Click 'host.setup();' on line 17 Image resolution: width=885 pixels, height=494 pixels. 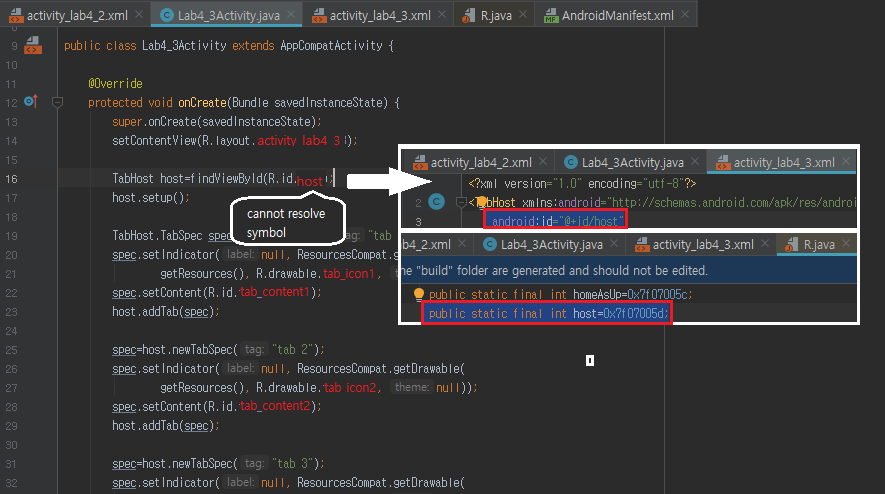coord(151,198)
